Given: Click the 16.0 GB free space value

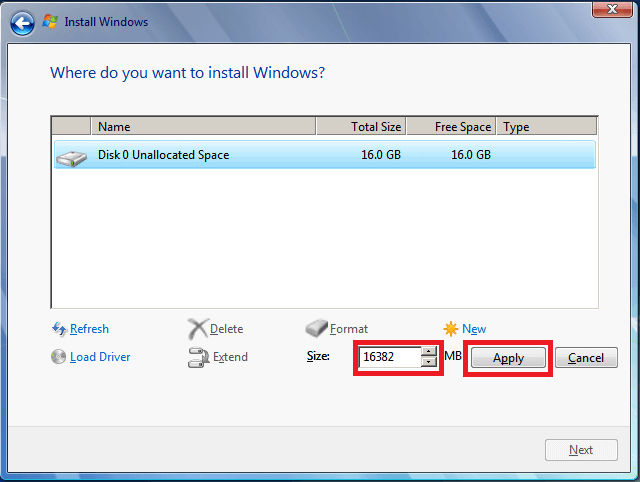Looking at the screenshot, I should coord(471,155).
